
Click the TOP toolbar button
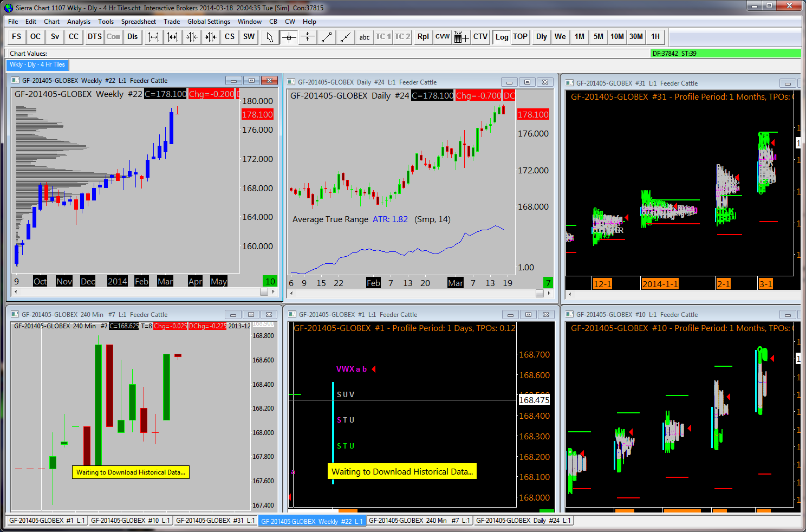[x=521, y=37]
